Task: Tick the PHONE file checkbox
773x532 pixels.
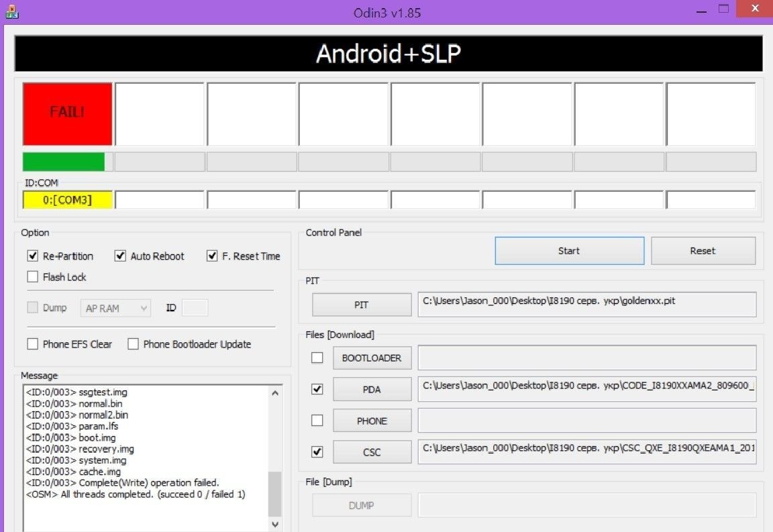Action: pos(317,420)
